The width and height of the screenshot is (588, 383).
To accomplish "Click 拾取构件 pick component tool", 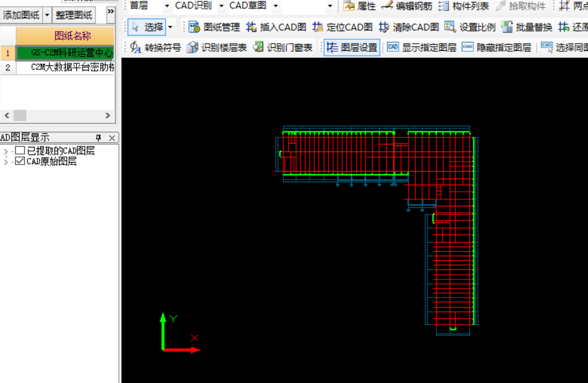I will pos(520,6).
